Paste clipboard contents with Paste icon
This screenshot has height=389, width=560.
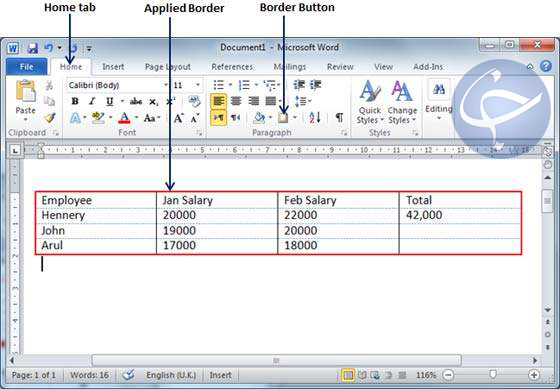pyautogui.click(x=26, y=91)
